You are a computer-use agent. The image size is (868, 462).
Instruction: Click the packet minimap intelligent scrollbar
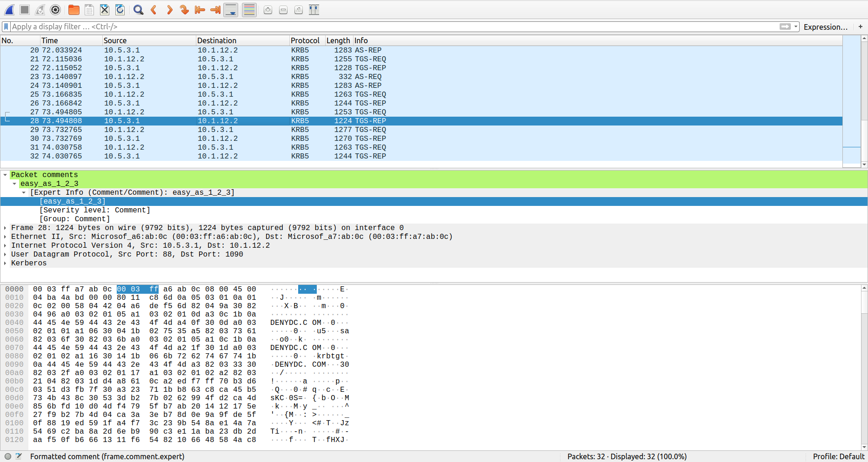click(x=852, y=101)
